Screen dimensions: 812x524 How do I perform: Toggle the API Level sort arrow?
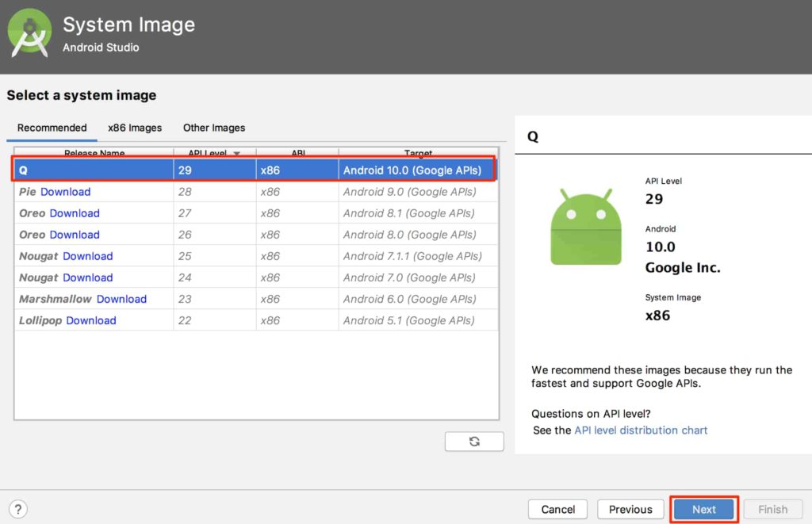click(236, 153)
